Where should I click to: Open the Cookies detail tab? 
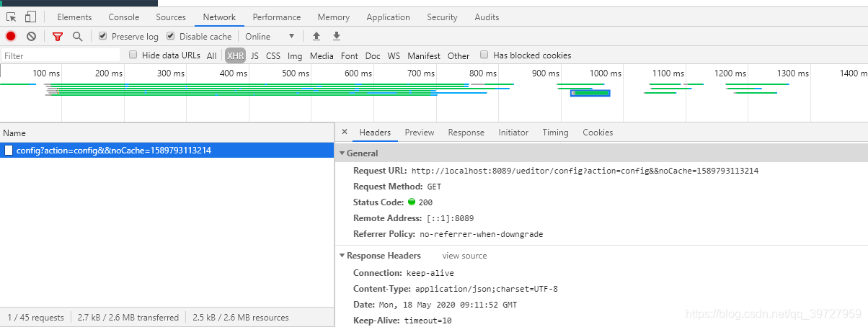tap(598, 133)
